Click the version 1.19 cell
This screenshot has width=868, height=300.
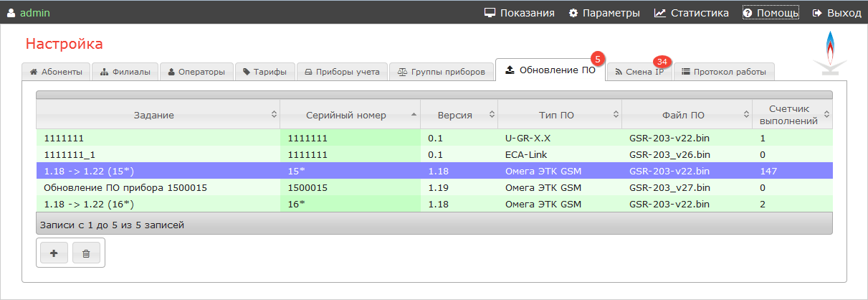[x=459, y=187]
